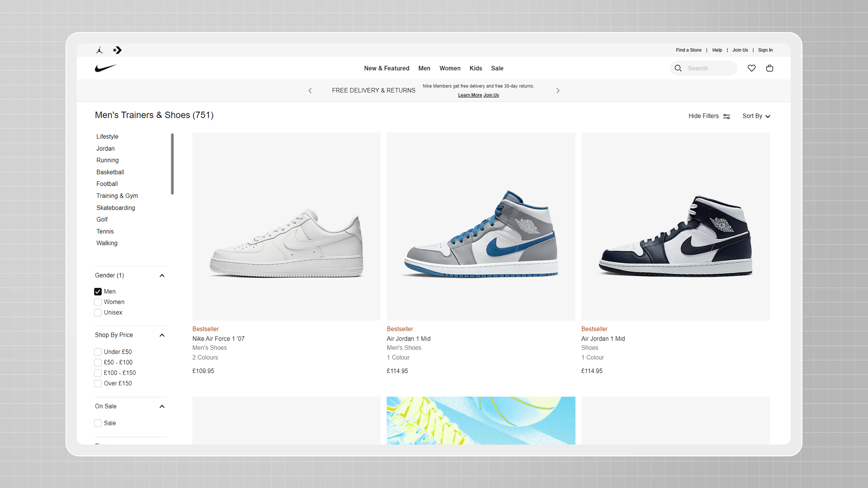Select the Golf category
The image size is (868, 488).
102,220
